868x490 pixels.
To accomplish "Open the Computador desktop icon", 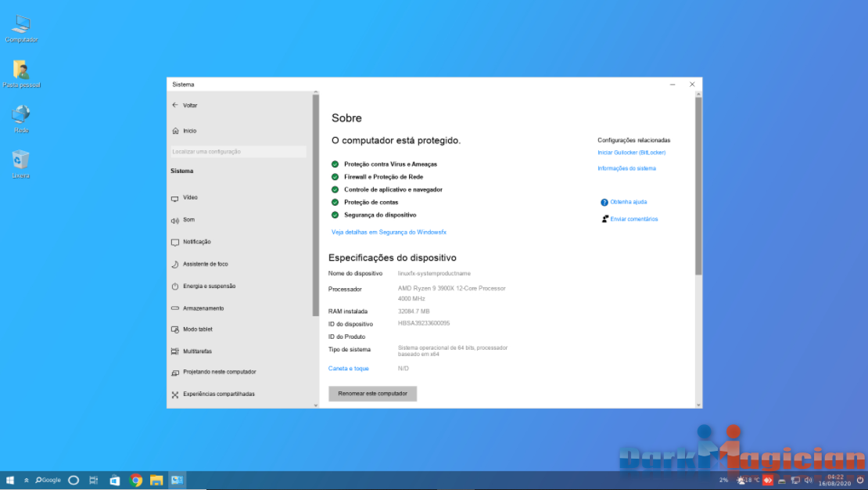I will 21,29.
